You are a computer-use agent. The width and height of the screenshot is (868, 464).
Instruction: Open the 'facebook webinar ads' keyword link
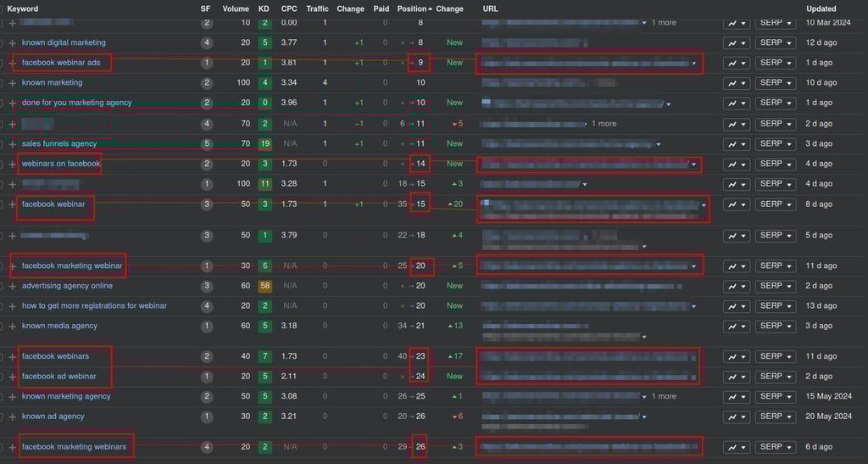(61, 63)
